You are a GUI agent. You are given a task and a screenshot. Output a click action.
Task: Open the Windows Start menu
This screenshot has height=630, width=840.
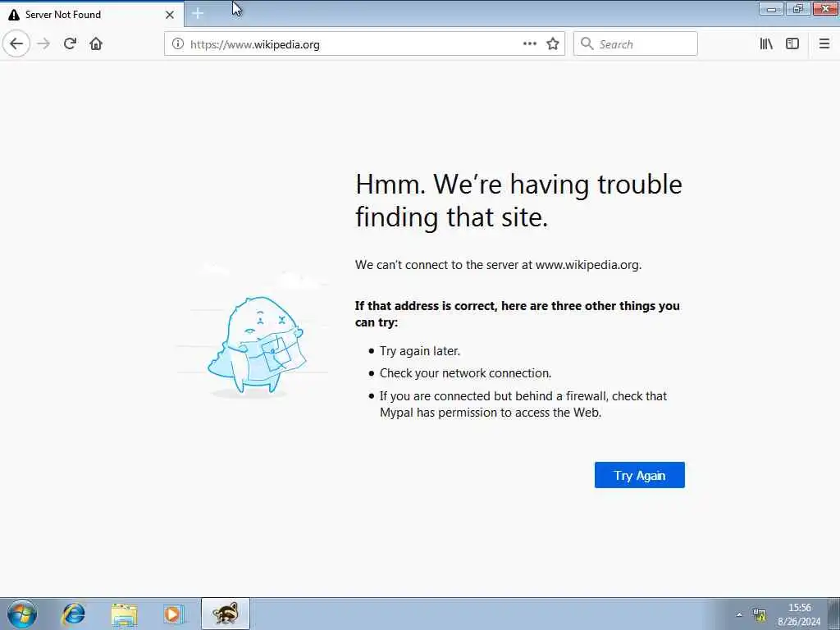(22, 614)
